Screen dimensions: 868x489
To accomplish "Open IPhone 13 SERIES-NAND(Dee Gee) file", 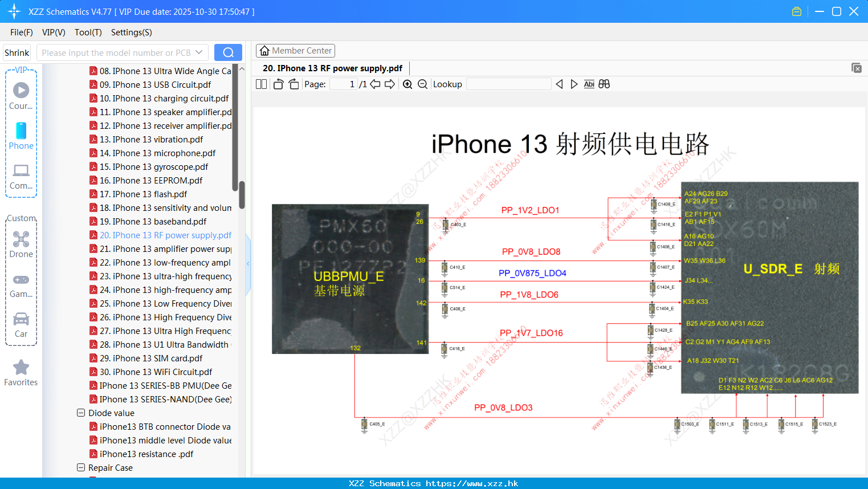I will pyautogui.click(x=160, y=399).
